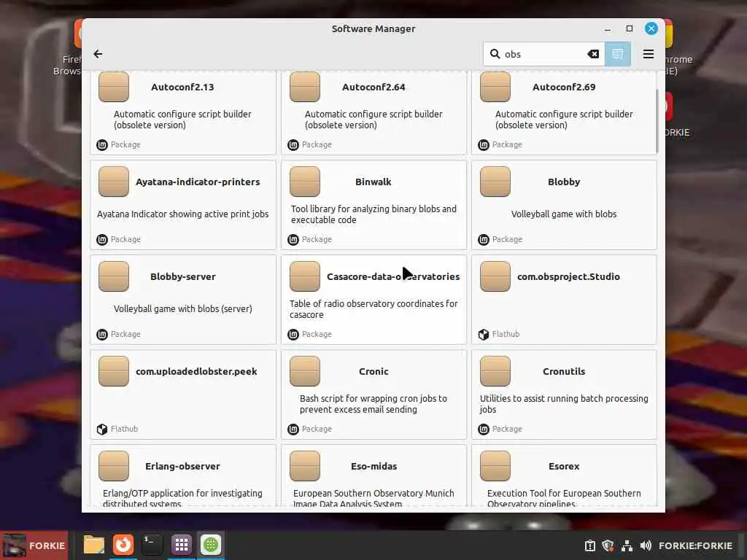This screenshot has width=747, height=560.
Task: Click the vertical scrollbar of results list
Action: click(x=657, y=122)
